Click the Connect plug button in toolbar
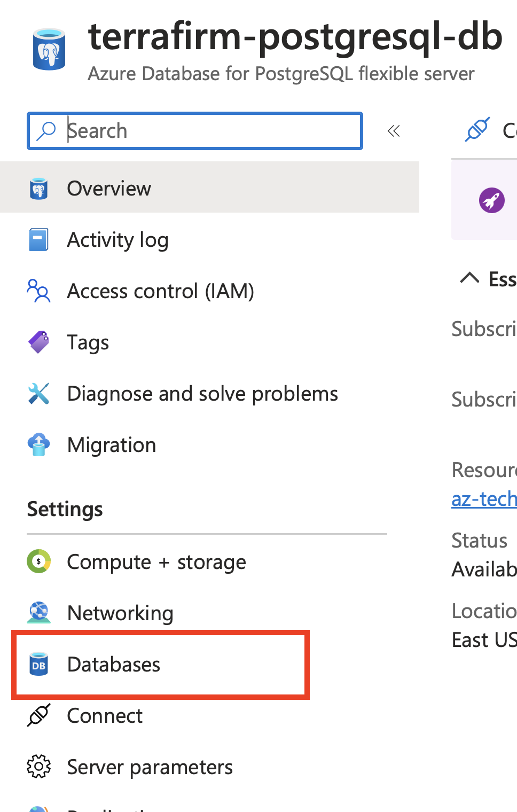The height and width of the screenshot is (812, 517). pyautogui.click(x=477, y=129)
